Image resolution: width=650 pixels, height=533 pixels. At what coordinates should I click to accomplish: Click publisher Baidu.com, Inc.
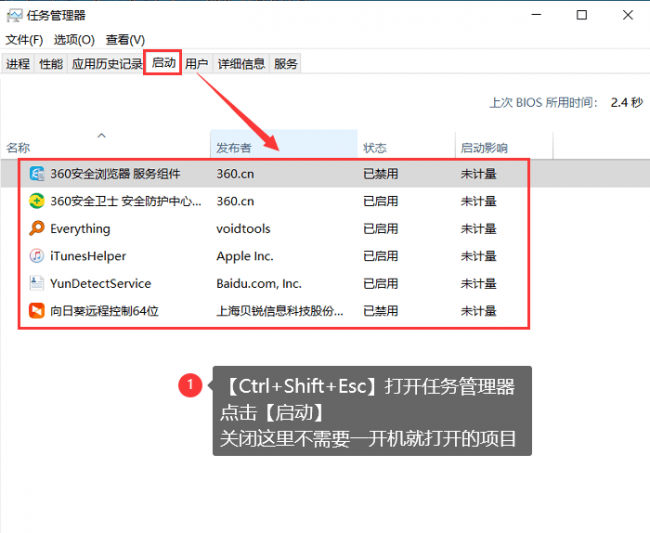click(x=259, y=283)
